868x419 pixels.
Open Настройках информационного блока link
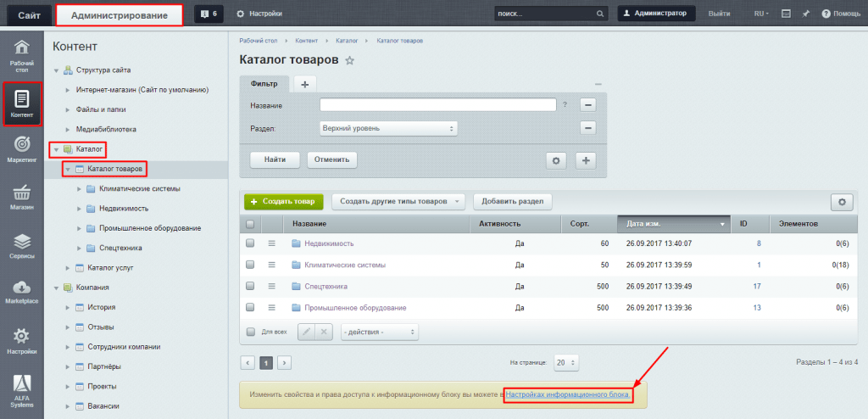567,395
